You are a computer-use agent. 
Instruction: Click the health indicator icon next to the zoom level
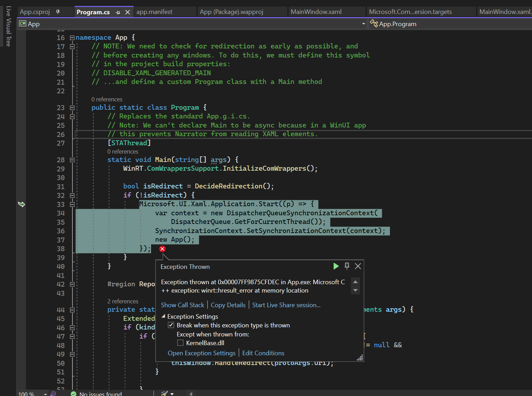53,393
